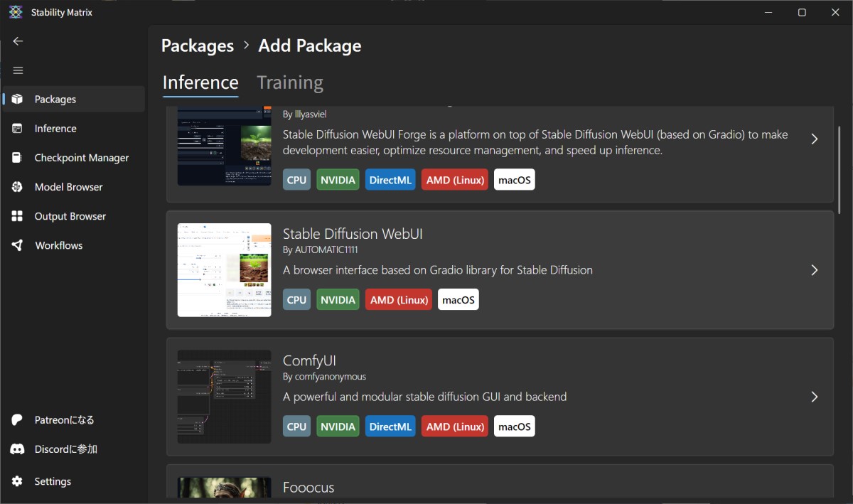Open the Stable Diffusion WebUI preview thumbnail
Image resolution: width=853 pixels, height=504 pixels.
coord(225,270)
